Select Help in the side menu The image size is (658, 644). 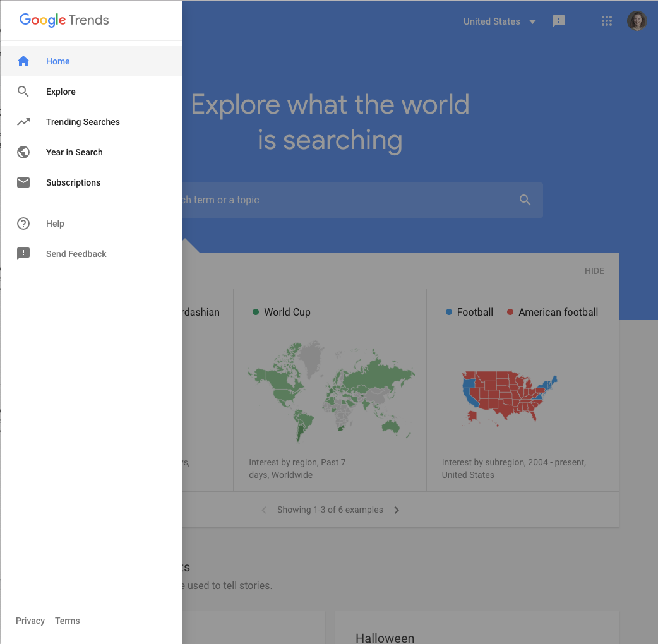(92, 224)
